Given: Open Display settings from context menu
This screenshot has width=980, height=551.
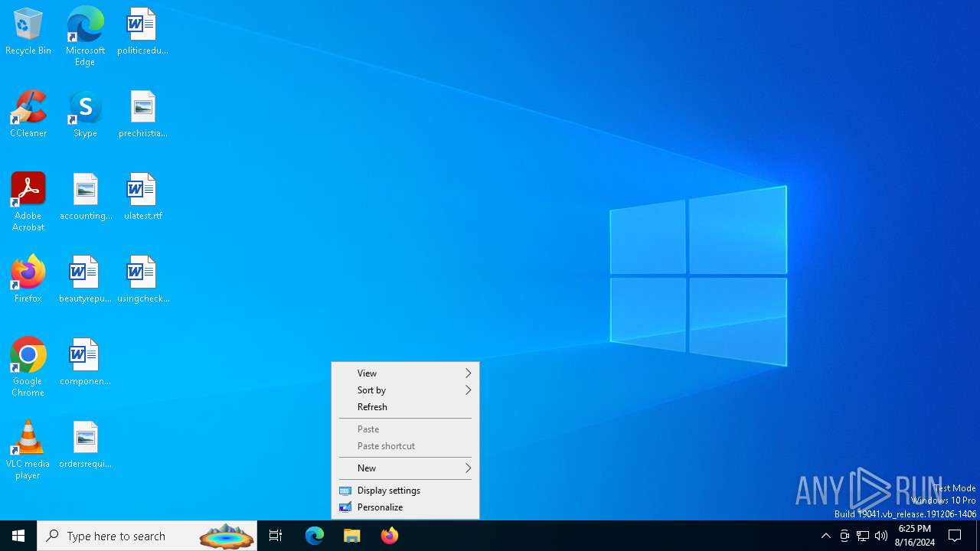Looking at the screenshot, I should 405,491.
